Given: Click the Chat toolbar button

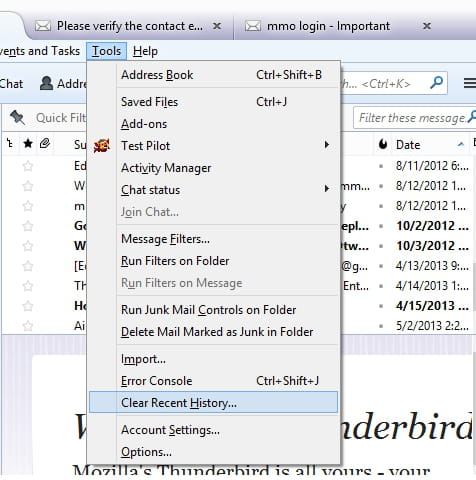Looking at the screenshot, I should (11, 83).
